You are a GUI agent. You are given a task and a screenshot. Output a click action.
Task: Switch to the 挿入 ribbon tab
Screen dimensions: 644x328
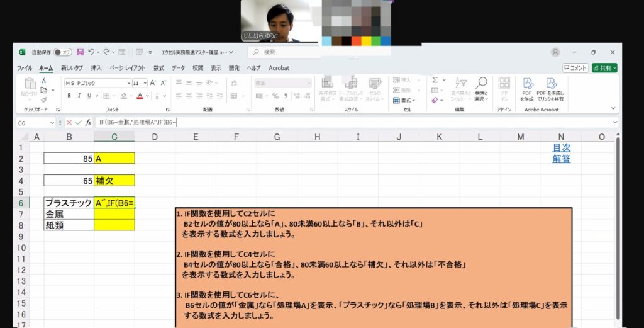tap(96, 68)
